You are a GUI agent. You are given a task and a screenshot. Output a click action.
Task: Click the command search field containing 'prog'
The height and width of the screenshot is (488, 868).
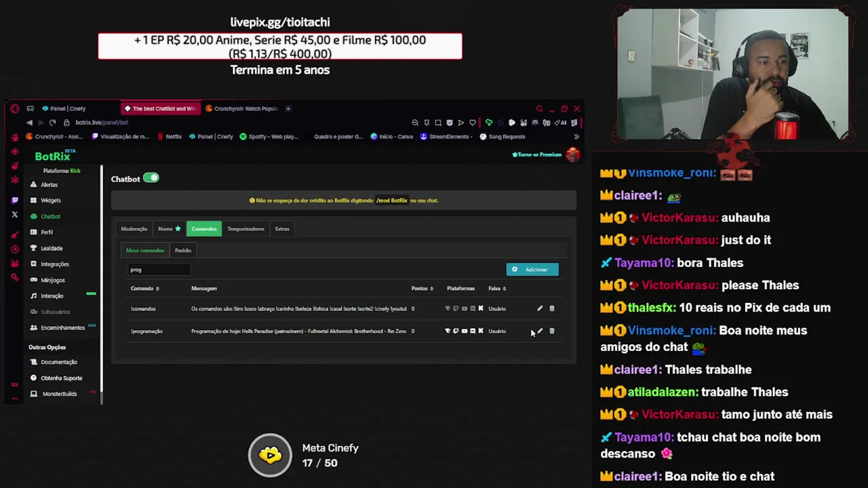159,270
